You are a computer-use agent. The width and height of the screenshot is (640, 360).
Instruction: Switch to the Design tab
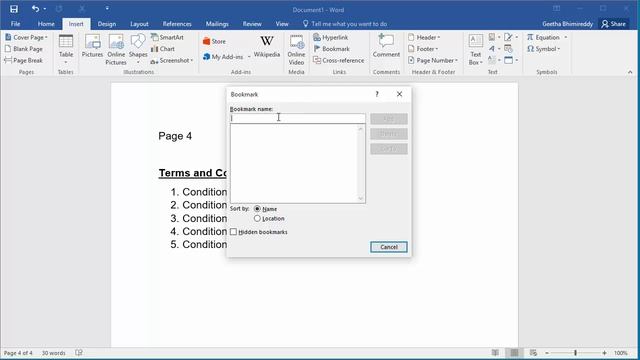click(107, 24)
